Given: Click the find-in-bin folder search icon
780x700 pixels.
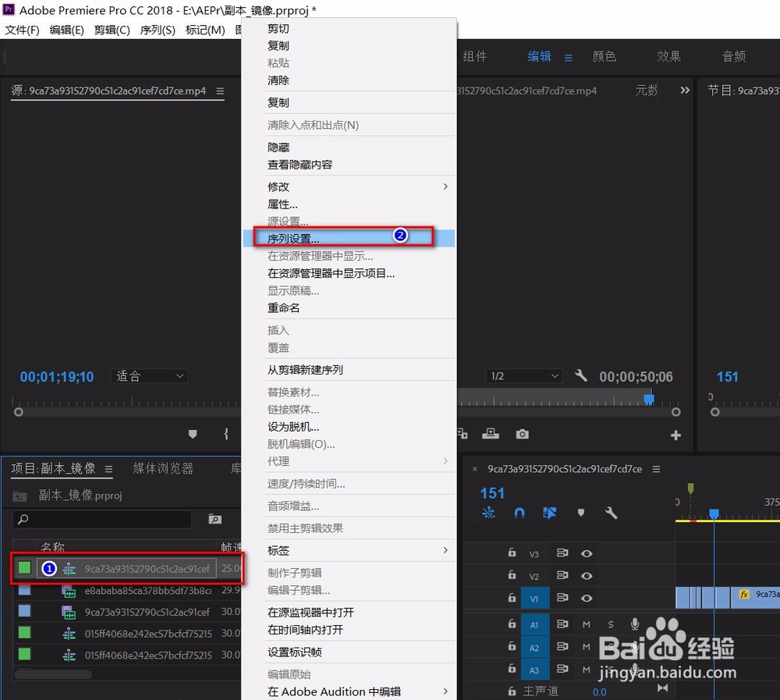Looking at the screenshot, I should [215, 519].
